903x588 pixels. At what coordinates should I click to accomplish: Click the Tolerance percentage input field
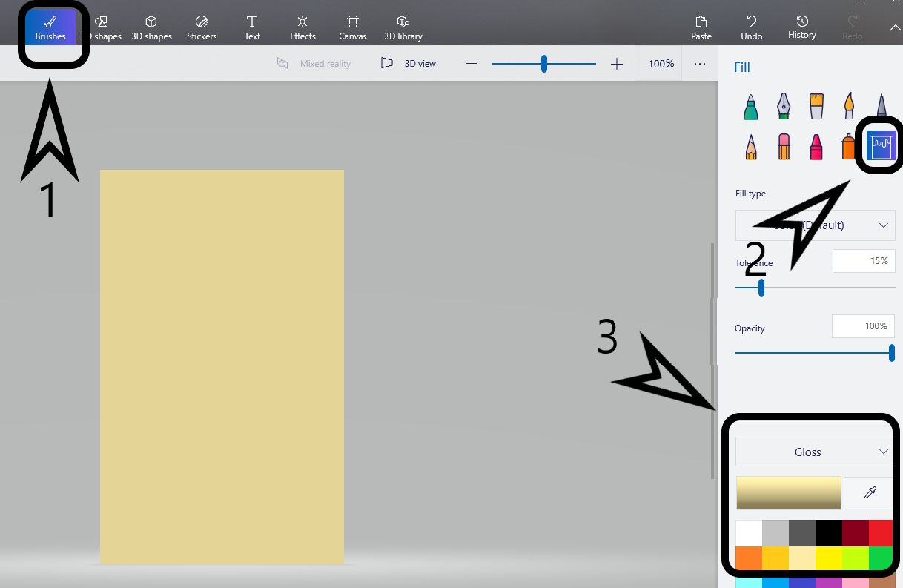click(x=864, y=261)
